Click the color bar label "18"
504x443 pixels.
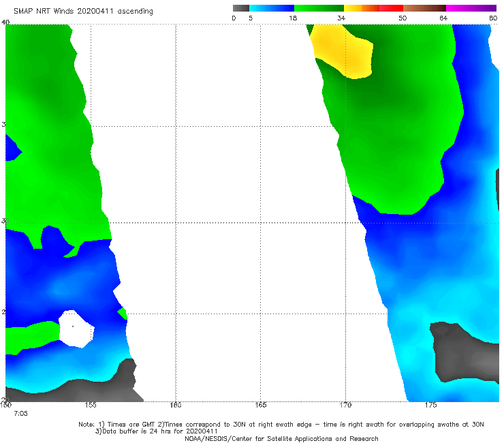pyautogui.click(x=293, y=18)
